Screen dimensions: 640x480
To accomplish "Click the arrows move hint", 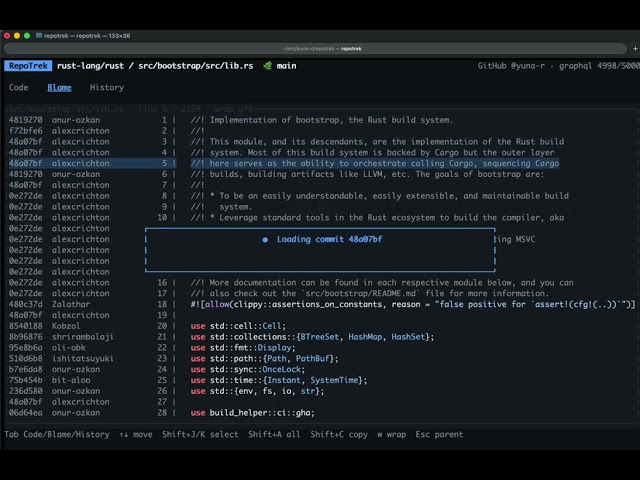I will [x=136, y=434].
